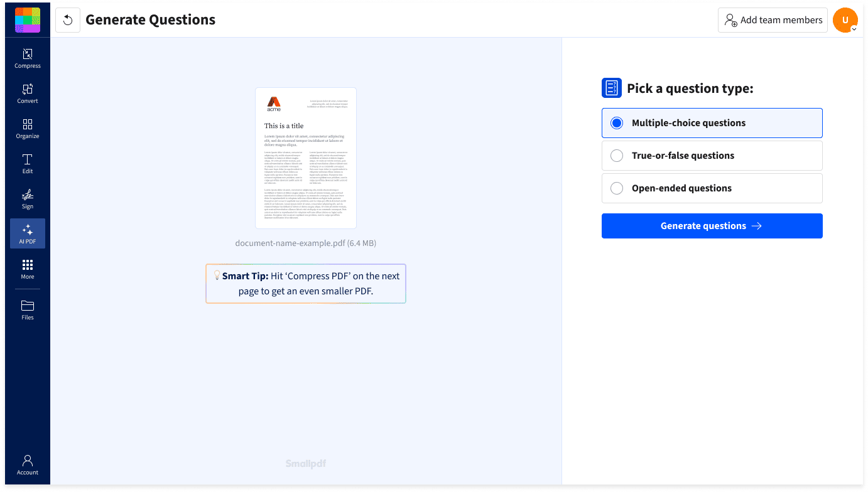The height and width of the screenshot is (492, 868).
Task: Select Multiple-choice questions radio option
Action: 712,123
